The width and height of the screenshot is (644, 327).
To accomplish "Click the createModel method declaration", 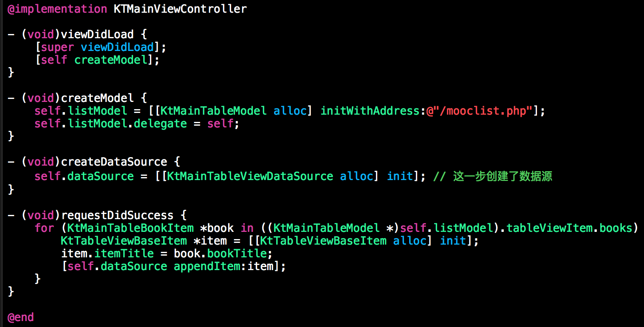I will (97, 98).
